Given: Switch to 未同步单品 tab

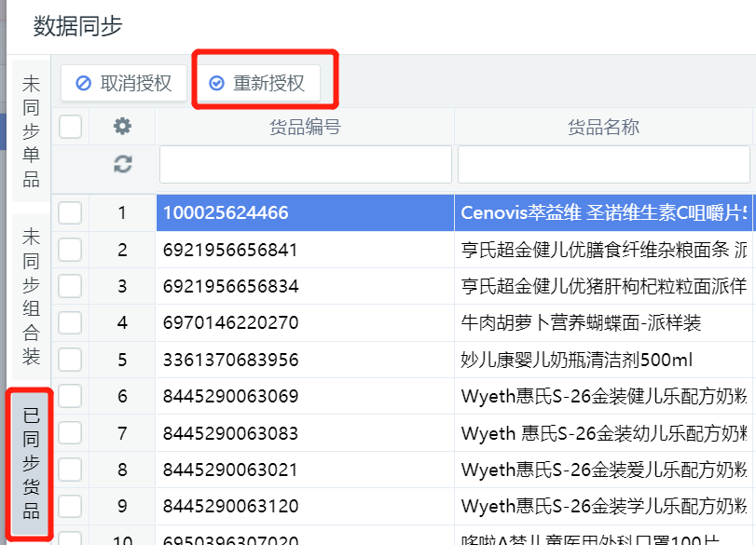Looking at the screenshot, I should coord(31,131).
